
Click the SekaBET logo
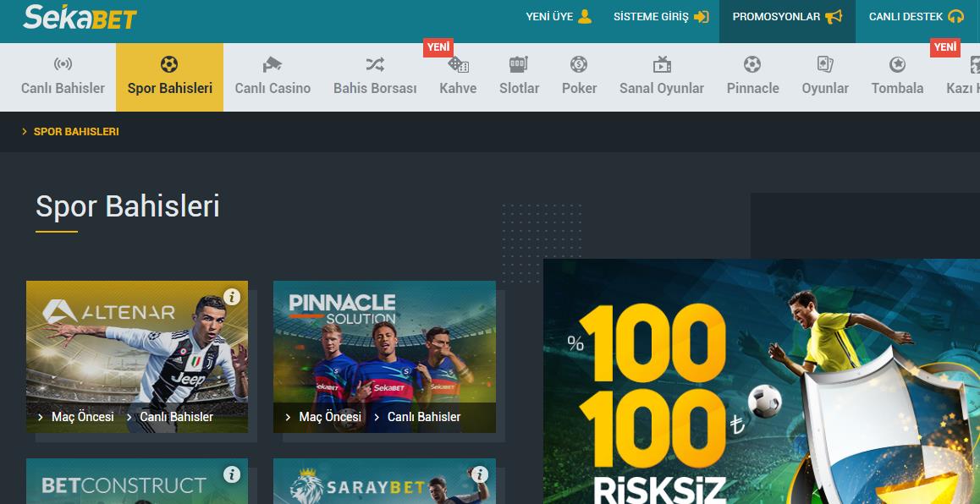click(80, 18)
